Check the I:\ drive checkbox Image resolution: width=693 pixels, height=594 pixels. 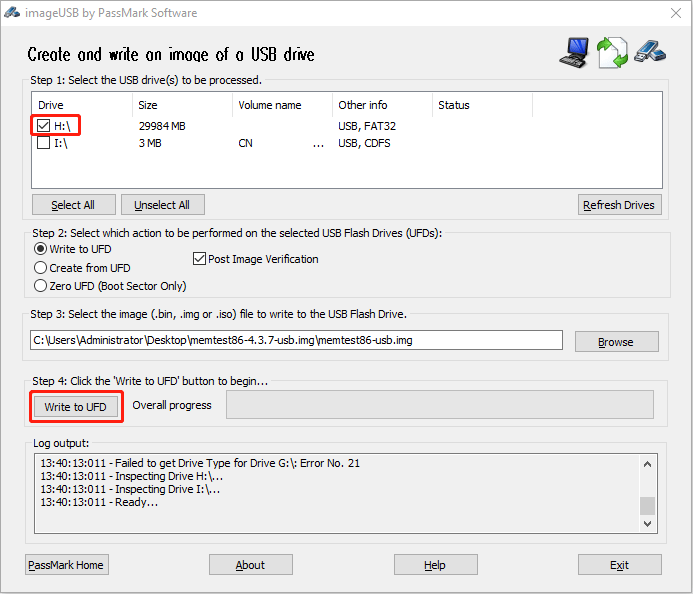coord(43,143)
